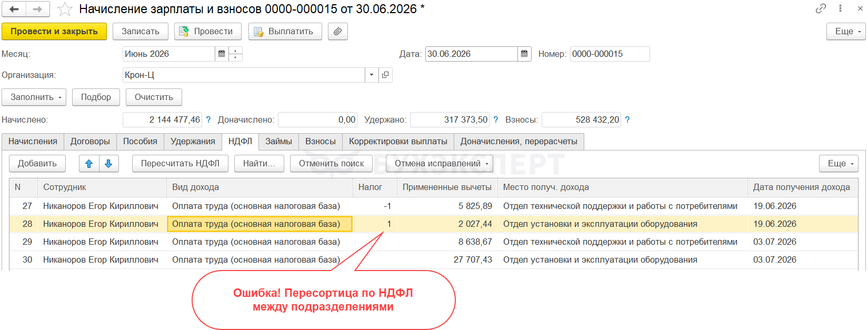Increase month with stepper up arrow
This screenshot has width=868, height=330.
(235, 51)
